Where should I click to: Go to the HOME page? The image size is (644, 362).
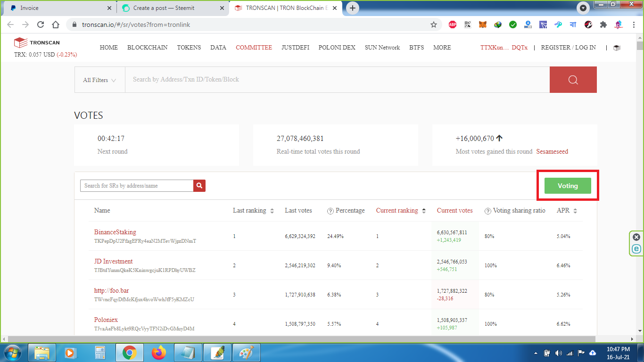(109, 48)
